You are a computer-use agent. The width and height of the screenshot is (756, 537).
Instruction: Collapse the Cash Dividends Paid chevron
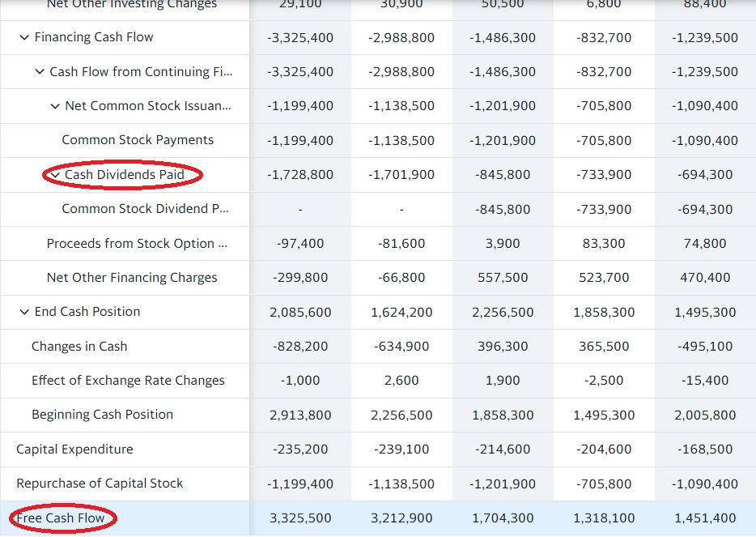click(54, 174)
